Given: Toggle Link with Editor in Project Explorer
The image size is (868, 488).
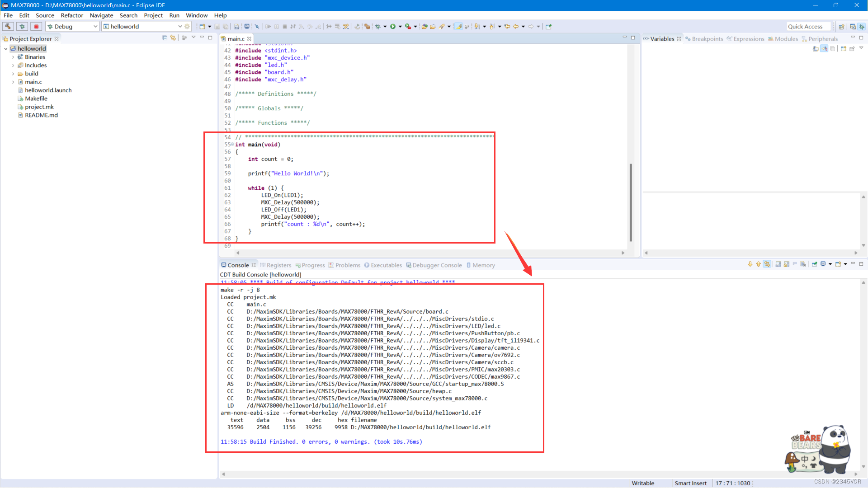Looking at the screenshot, I should (x=173, y=38).
